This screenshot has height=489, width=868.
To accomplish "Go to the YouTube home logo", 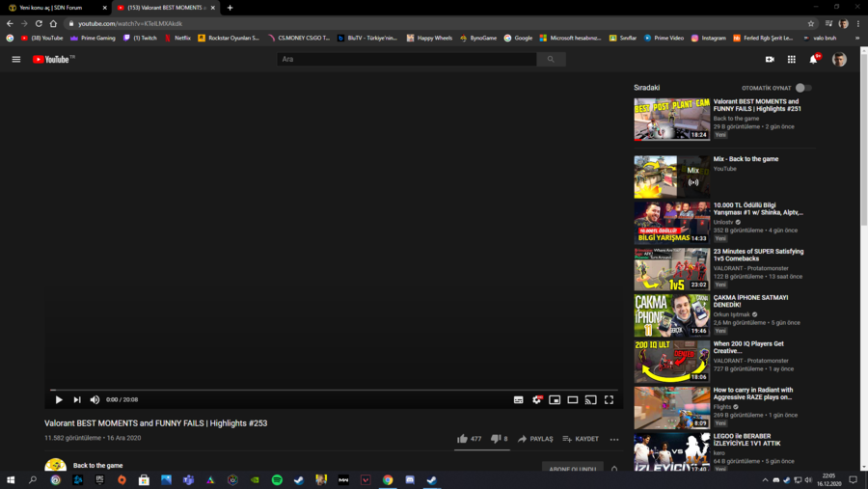I will click(53, 59).
